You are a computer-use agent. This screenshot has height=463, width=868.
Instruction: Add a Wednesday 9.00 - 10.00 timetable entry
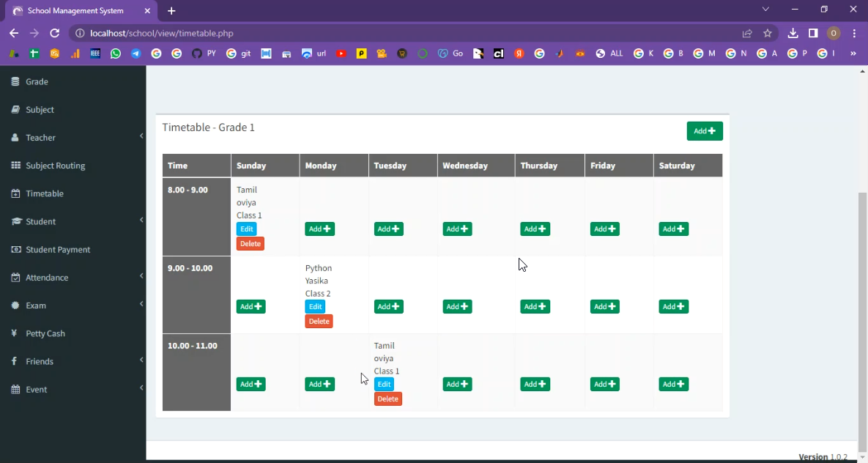[457, 307]
